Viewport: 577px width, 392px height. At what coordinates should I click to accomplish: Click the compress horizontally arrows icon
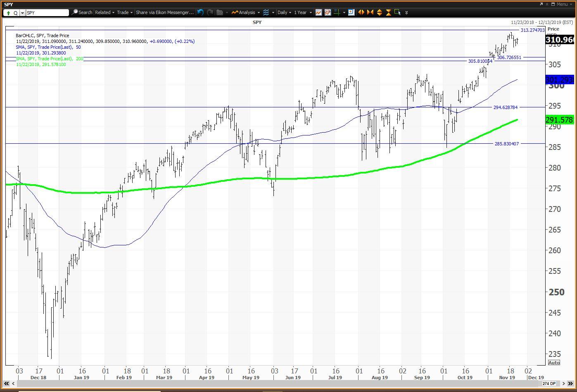[x=370, y=12]
